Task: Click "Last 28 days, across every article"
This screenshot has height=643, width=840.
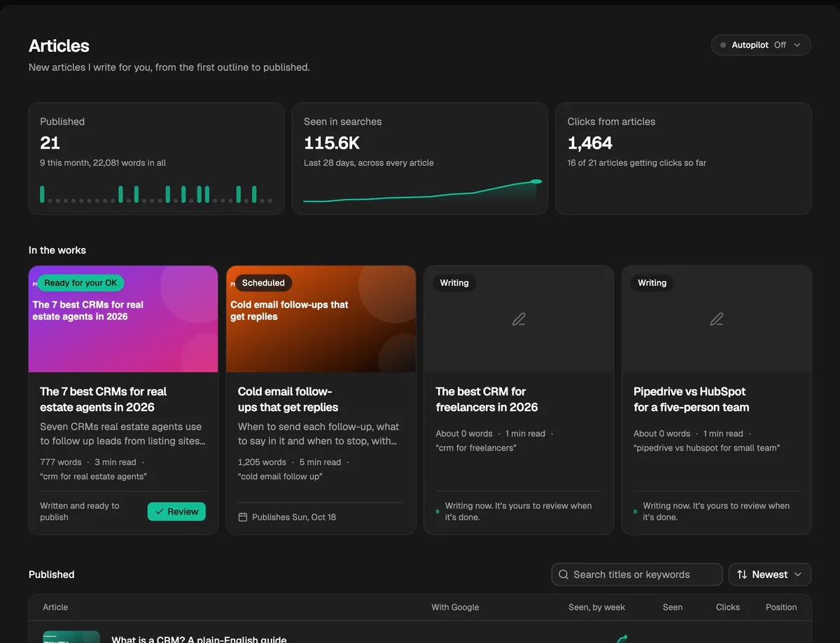Action: 369,163
